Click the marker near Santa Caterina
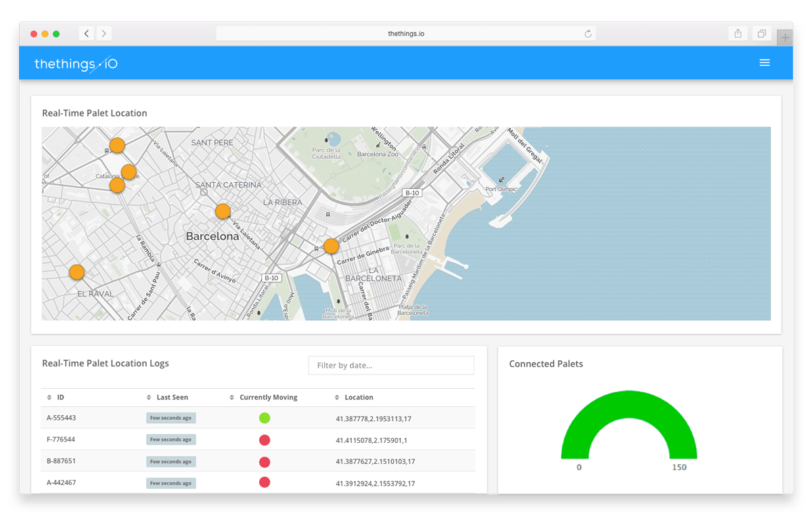This screenshot has height=516, width=812. point(223,211)
